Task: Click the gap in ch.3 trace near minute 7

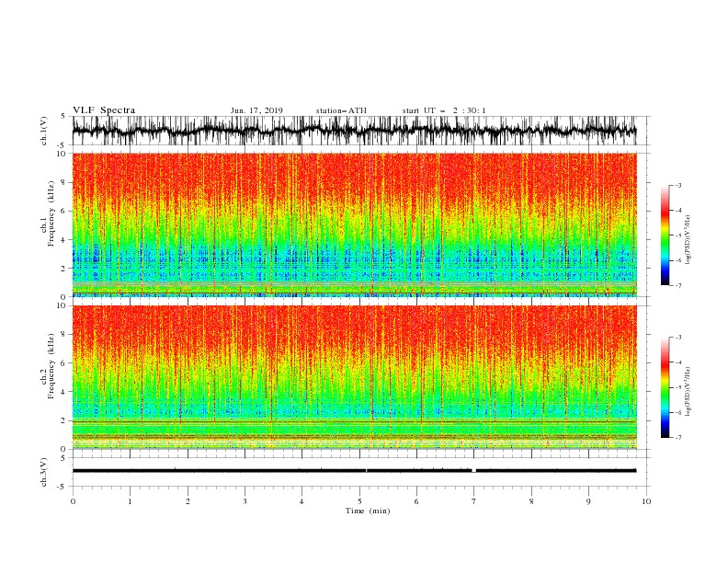Action: pos(474,471)
